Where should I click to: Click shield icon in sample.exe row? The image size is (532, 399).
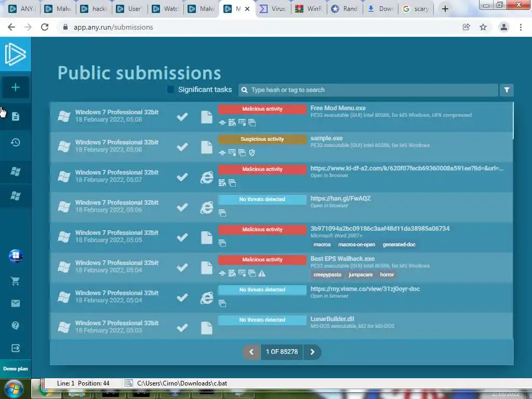(252, 153)
